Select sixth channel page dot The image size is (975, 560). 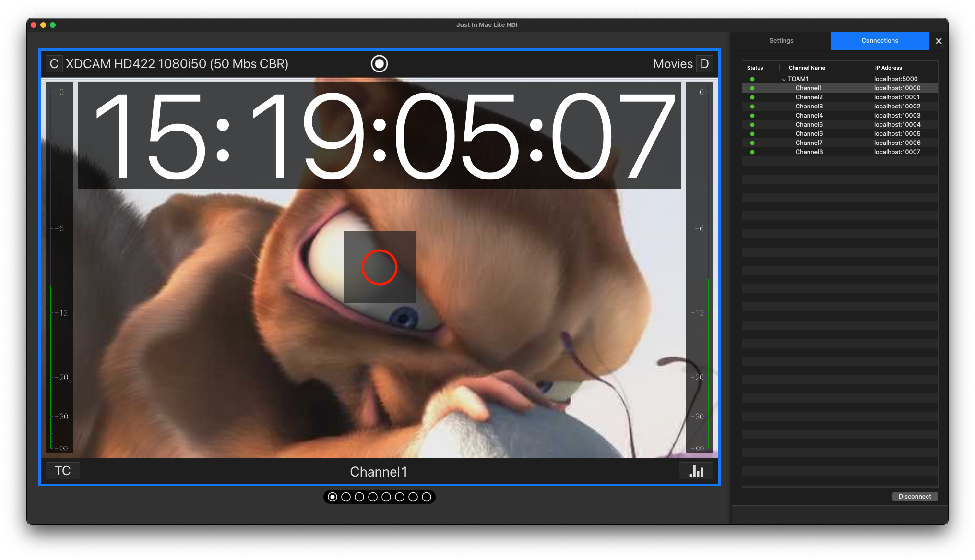click(400, 497)
